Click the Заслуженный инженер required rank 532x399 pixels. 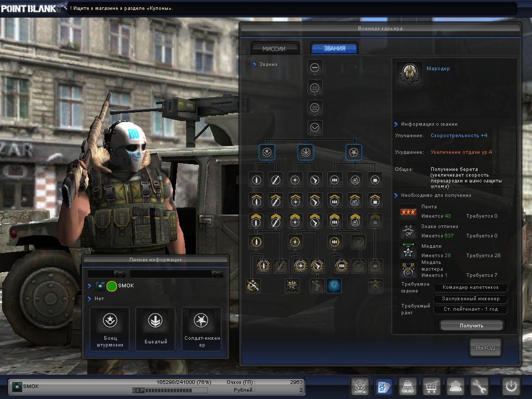(471, 299)
